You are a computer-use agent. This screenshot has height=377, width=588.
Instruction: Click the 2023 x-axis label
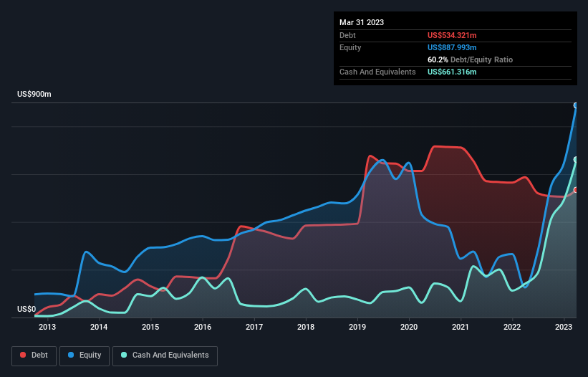(564, 327)
